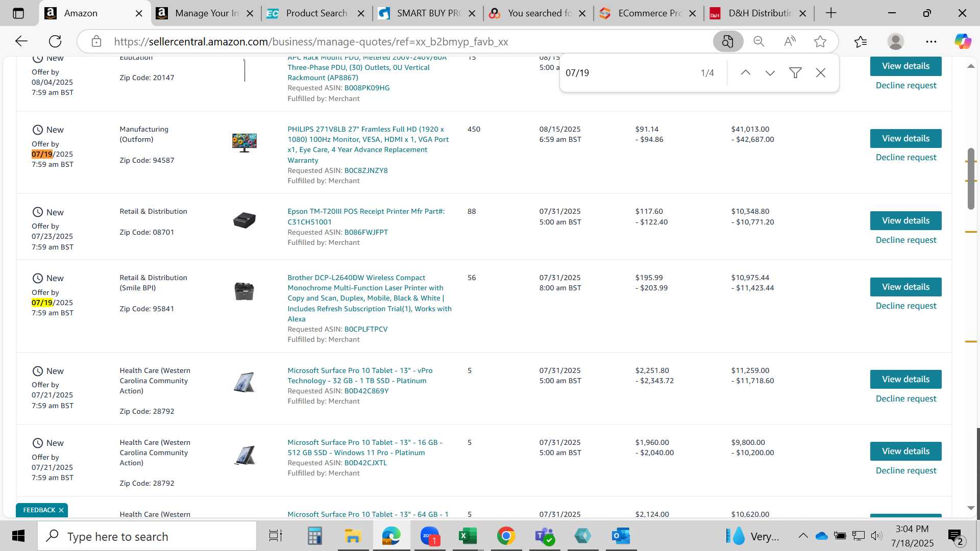This screenshot has width=980, height=551.
Task: Open Edge settings and more menu
Action: (x=931, y=41)
